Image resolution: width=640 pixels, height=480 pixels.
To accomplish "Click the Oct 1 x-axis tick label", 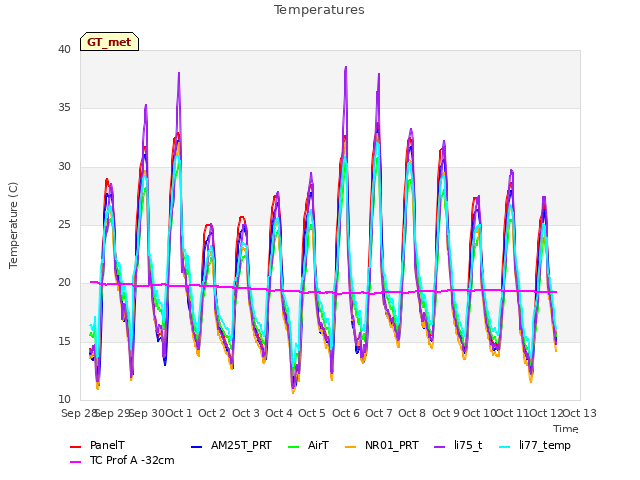I will 179,413.
